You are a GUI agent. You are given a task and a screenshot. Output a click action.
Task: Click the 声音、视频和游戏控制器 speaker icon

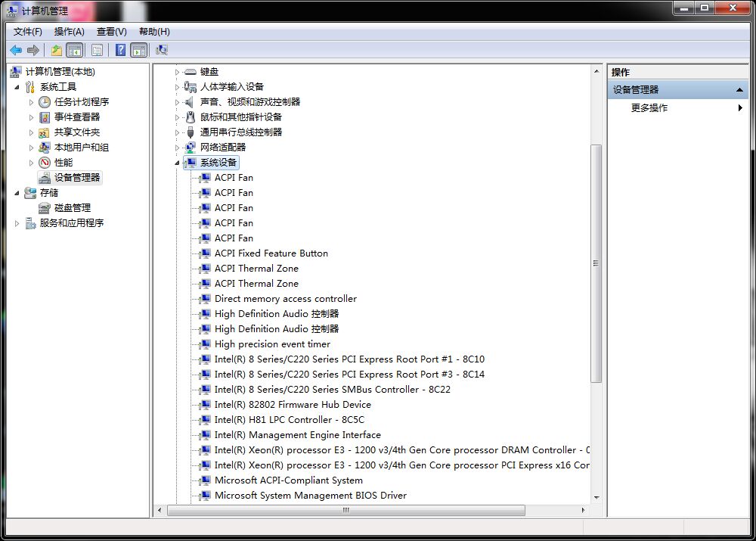click(190, 102)
